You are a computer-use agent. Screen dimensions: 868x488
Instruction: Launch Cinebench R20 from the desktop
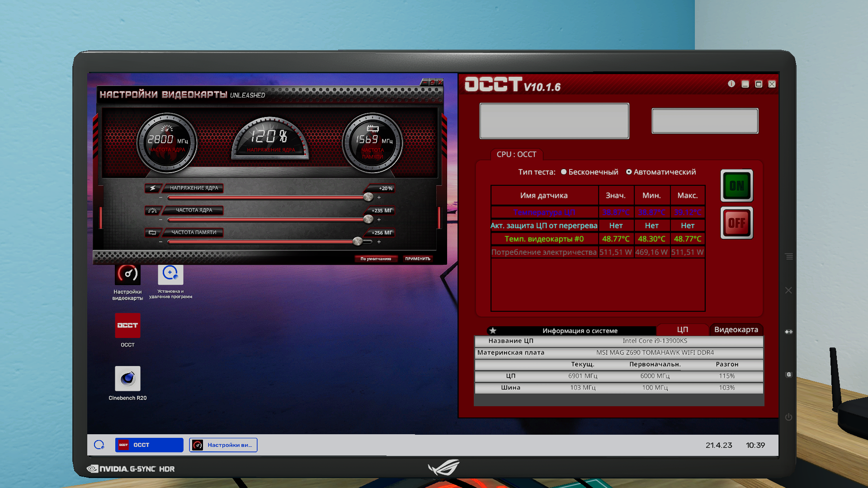point(127,384)
